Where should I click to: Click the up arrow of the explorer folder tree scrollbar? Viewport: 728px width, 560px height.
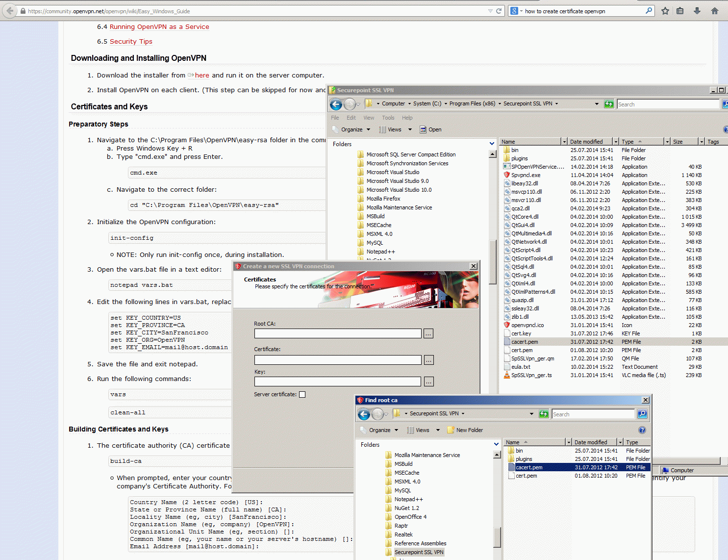click(x=493, y=154)
